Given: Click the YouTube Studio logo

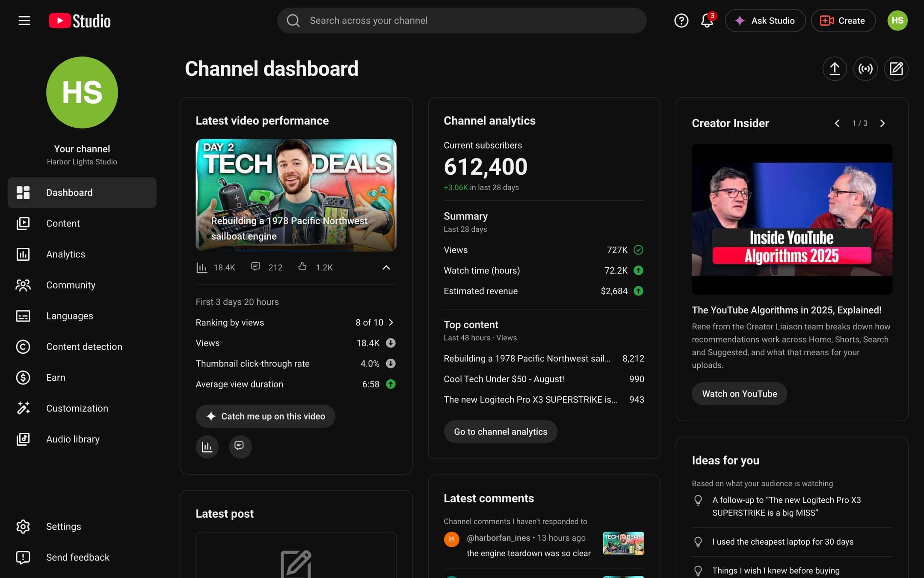Looking at the screenshot, I should [80, 21].
